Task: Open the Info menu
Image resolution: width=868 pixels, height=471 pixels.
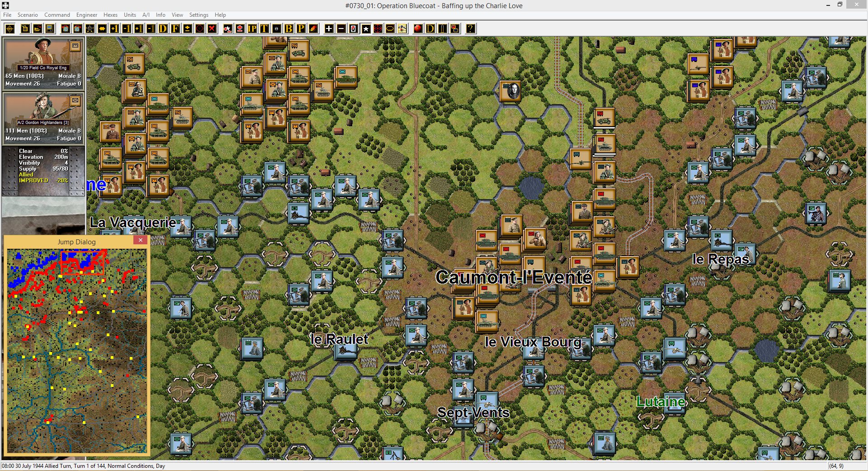Action: tap(160, 15)
